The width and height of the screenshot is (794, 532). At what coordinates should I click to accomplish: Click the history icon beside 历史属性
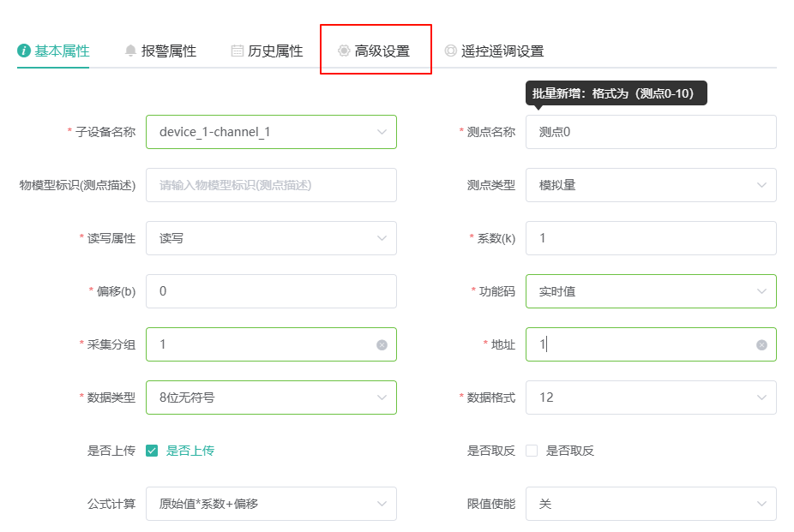(238, 51)
